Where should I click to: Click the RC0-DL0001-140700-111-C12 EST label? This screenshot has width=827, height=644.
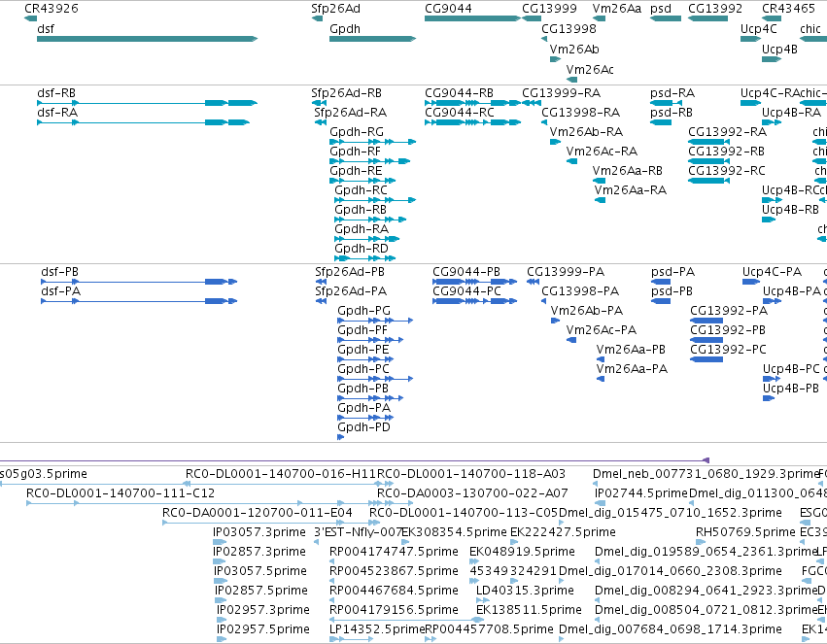(121, 493)
